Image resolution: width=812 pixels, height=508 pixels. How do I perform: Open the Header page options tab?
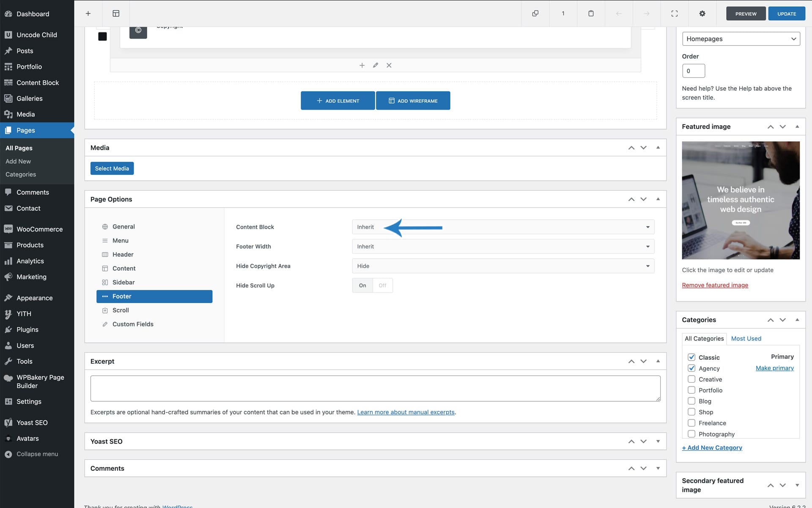[123, 254]
